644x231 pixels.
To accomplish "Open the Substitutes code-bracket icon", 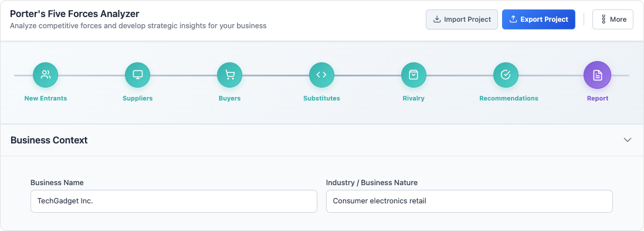I will pos(321,75).
